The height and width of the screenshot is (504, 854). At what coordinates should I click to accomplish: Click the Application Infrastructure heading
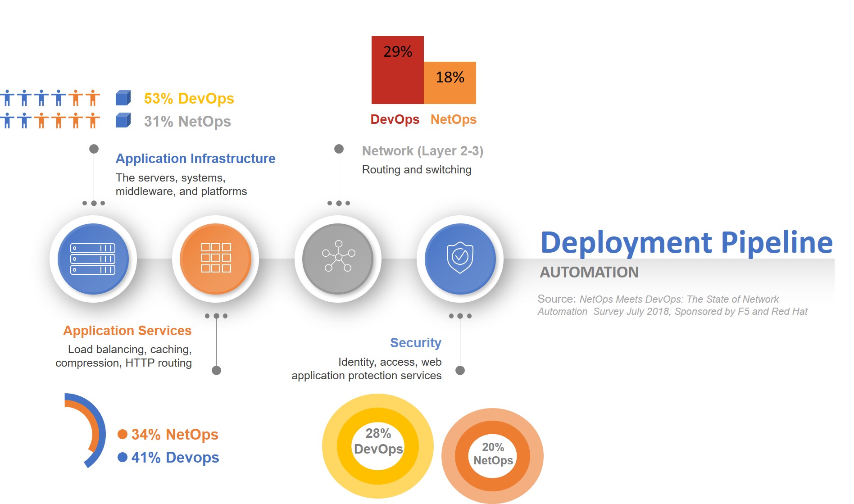pos(195,159)
